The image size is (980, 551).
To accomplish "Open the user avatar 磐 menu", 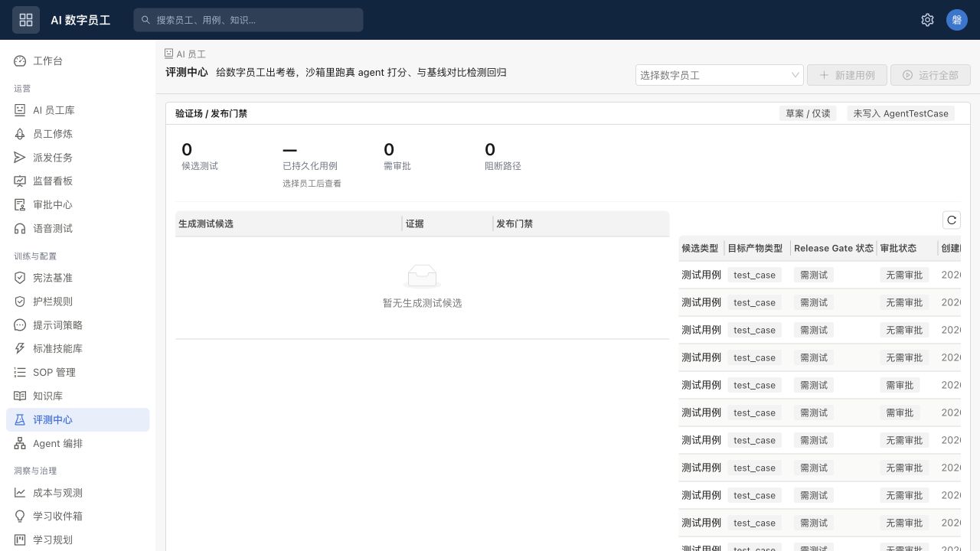I will (957, 20).
